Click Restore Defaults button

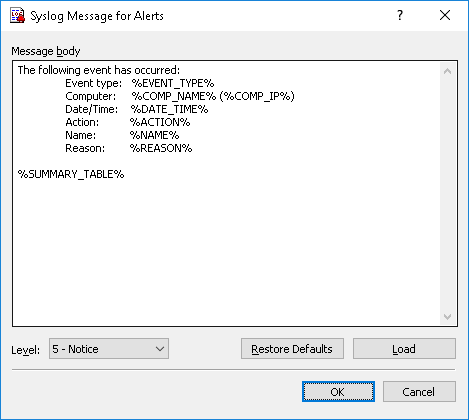pyautogui.click(x=292, y=349)
